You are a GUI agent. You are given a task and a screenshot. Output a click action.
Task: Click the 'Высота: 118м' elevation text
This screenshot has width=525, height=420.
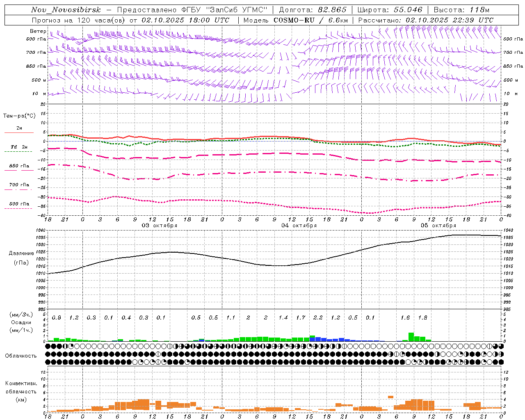pos(461,10)
